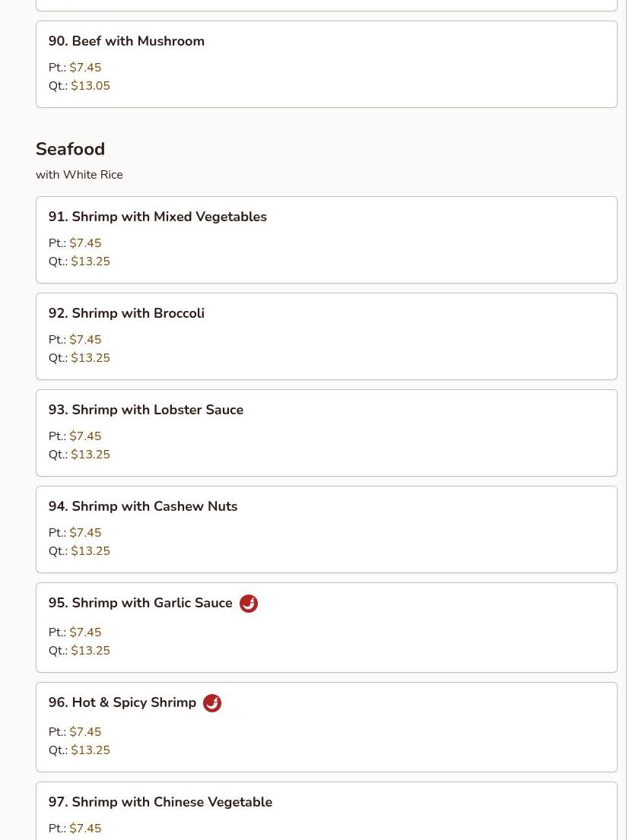Select 94. Shrimp with Cashew Nuts

(x=143, y=506)
